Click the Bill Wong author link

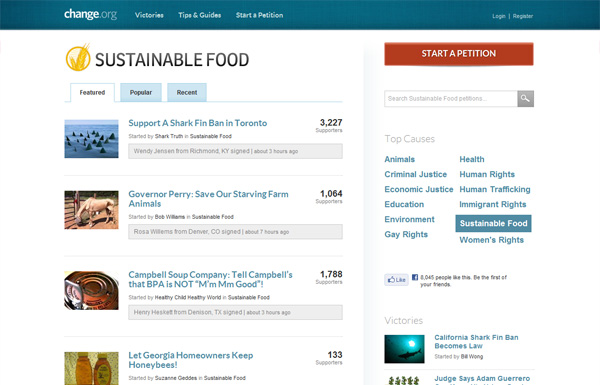pos(472,357)
